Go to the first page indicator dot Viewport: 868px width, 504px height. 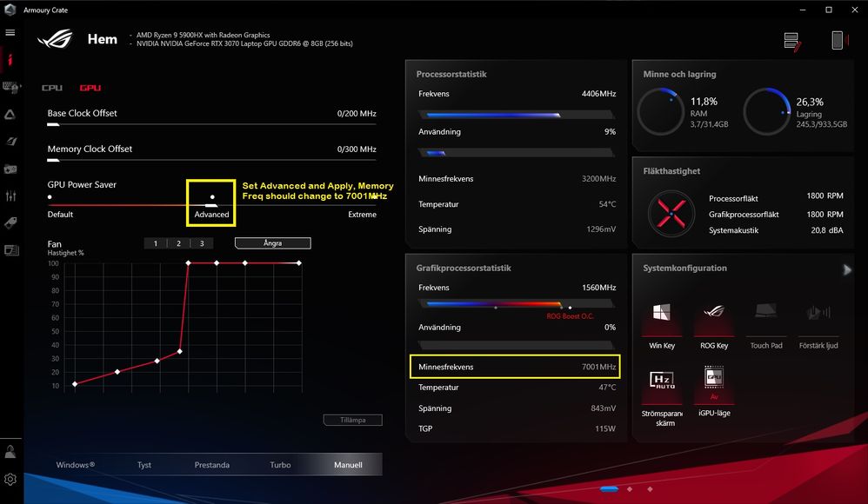click(x=609, y=489)
